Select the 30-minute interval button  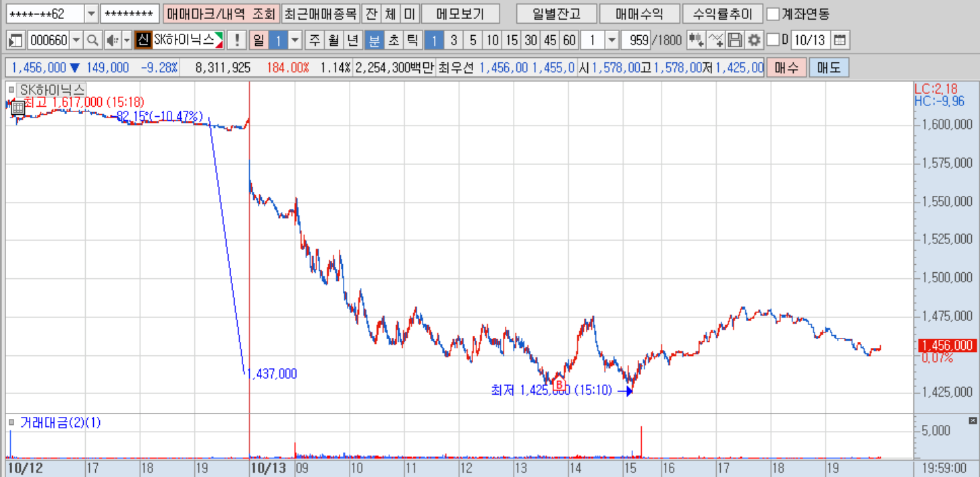tap(531, 41)
